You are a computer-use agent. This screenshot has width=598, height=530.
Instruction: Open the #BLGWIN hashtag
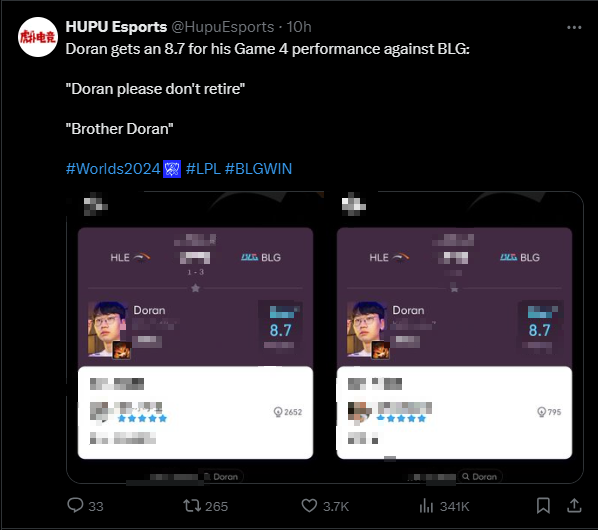pos(259,169)
